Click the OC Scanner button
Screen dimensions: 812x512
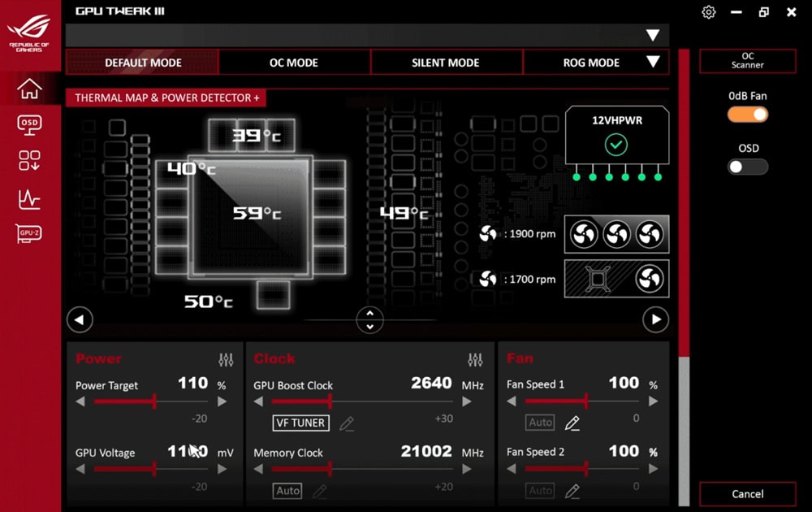(747, 61)
